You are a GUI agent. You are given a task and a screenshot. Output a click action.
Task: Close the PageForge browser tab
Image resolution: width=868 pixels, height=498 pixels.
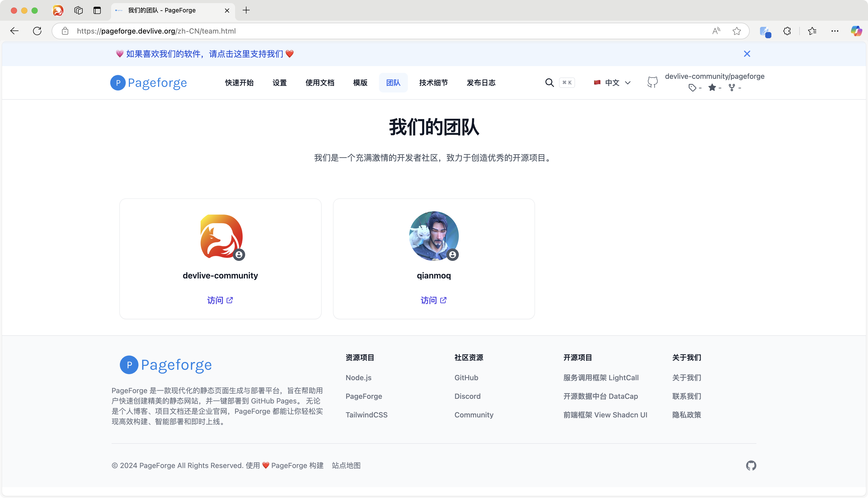[227, 10]
